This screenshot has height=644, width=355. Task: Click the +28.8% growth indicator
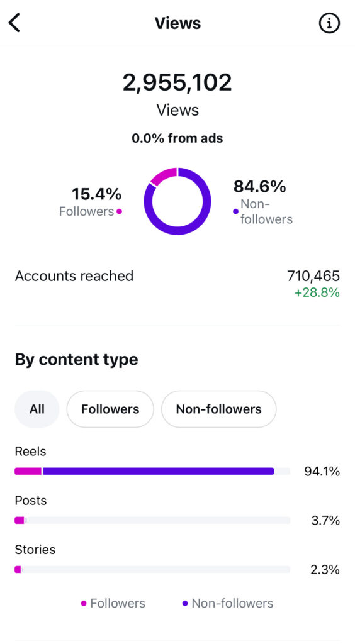[x=317, y=292]
